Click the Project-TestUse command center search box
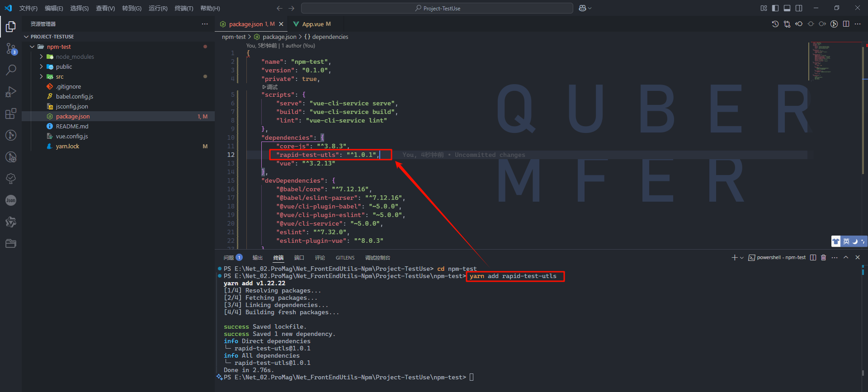This screenshot has width=868, height=392. coord(437,8)
